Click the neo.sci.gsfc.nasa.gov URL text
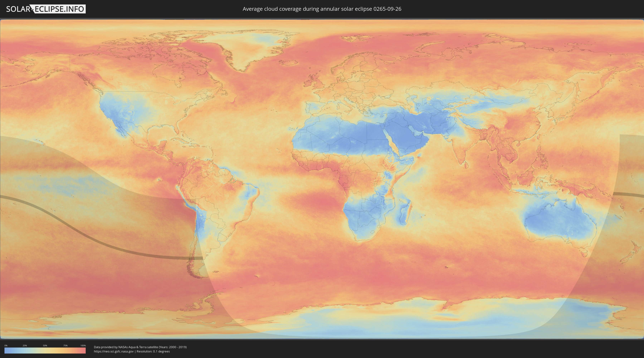The width and height of the screenshot is (644, 358). pyautogui.click(x=114, y=352)
